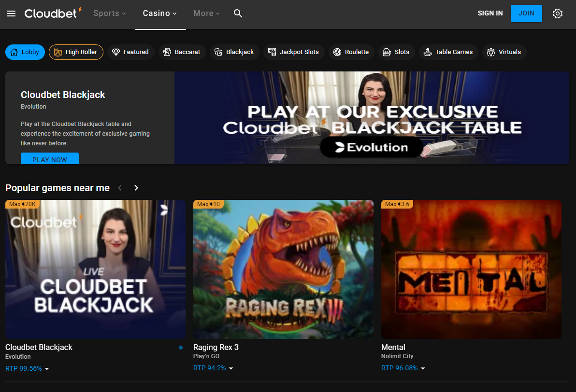Select the Slots category
576x392 pixels.
click(396, 52)
